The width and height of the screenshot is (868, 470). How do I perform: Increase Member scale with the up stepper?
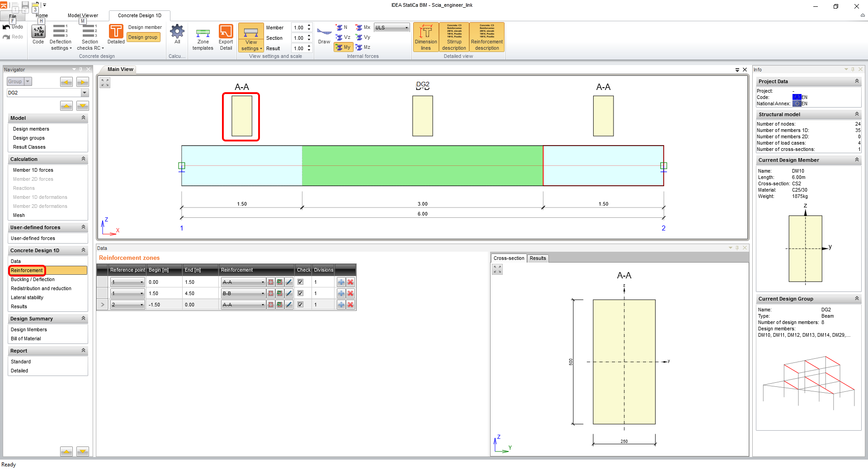click(x=308, y=25)
